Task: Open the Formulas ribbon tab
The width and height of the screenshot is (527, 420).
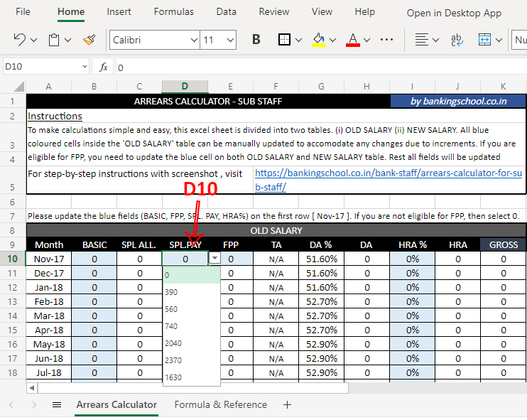Action: [173, 12]
